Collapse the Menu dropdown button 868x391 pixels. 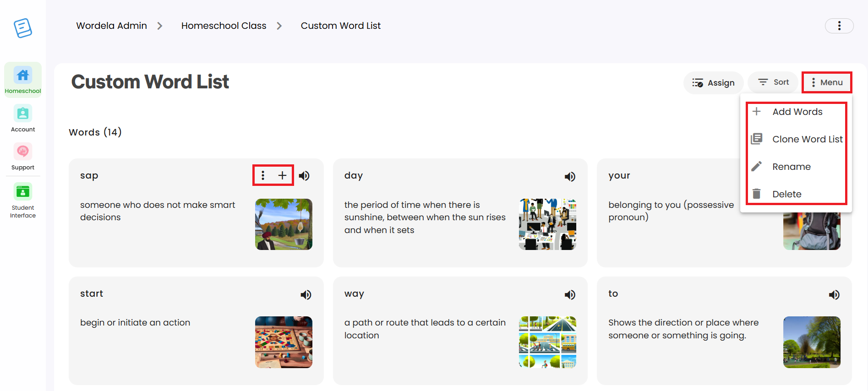point(827,82)
